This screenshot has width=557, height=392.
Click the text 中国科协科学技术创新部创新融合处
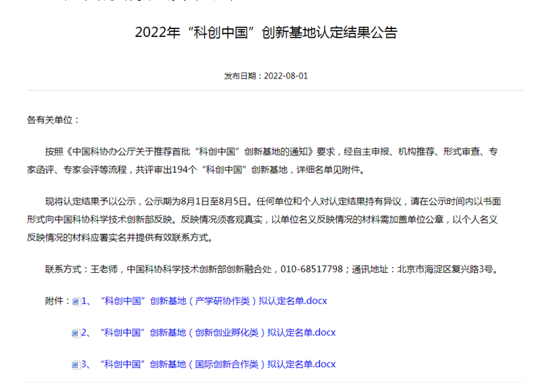pos(199,269)
